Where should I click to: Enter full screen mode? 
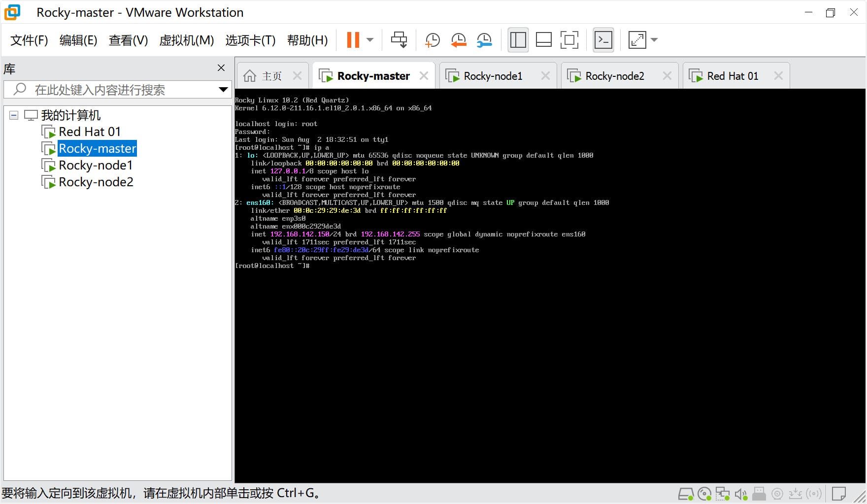(x=569, y=40)
